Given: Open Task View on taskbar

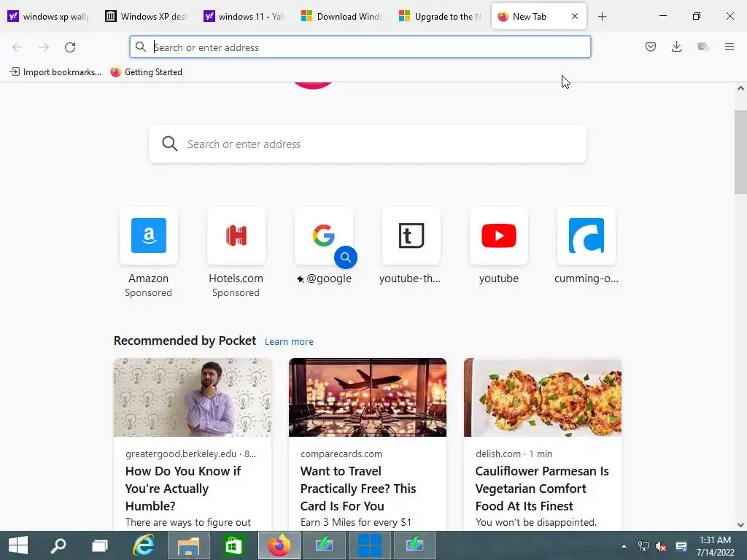Looking at the screenshot, I should pyautogui.click(x=100, y=545).
